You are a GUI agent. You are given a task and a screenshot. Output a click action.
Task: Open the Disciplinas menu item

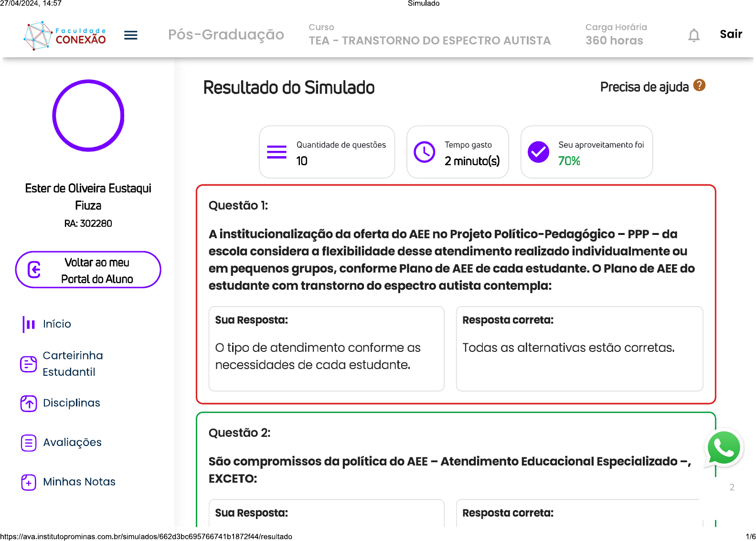[72, 403]
